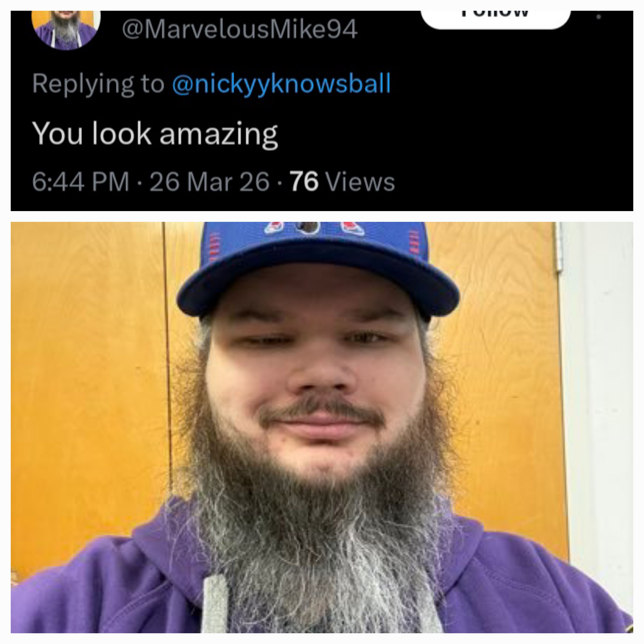Screen dimensions: 644x644
Task: Open the MarvelousMike94 profile avatar
Action: pos(66,29)
